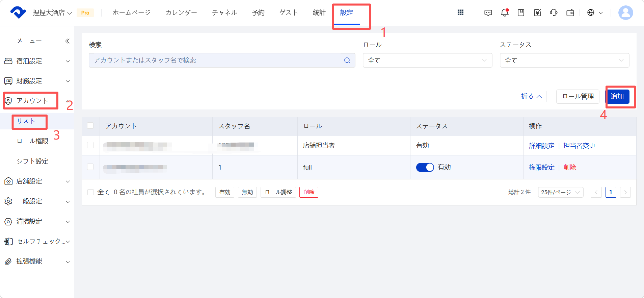
Task: Expand the 清掃設定 menu
Action: pos(68,222)
